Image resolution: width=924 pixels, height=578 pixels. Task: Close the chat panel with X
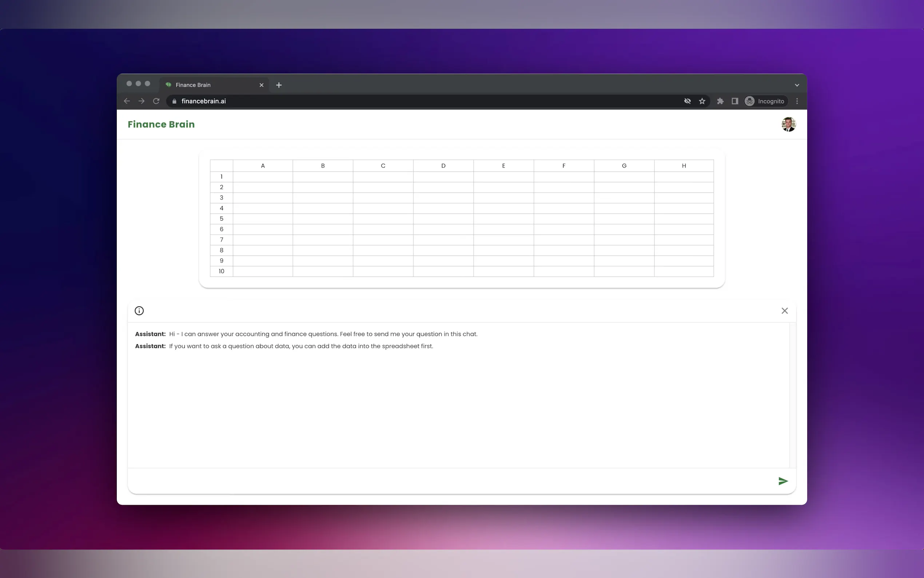coord(784,311)
